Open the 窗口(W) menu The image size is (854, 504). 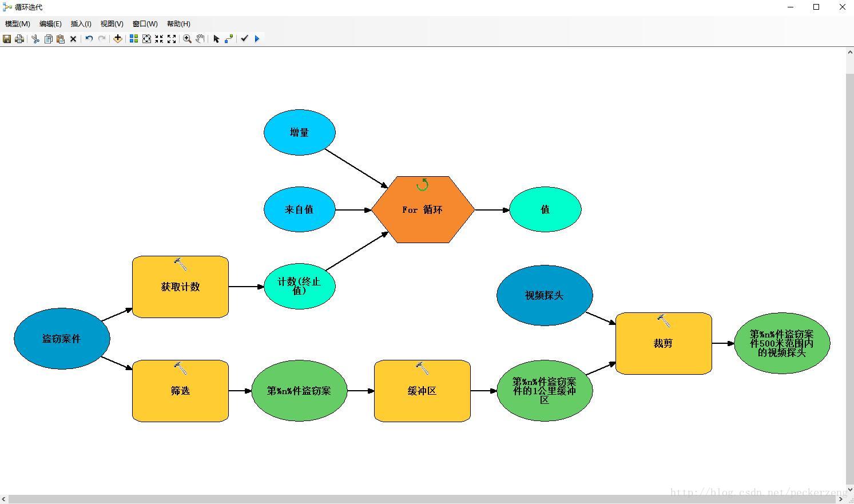(145, 24)
